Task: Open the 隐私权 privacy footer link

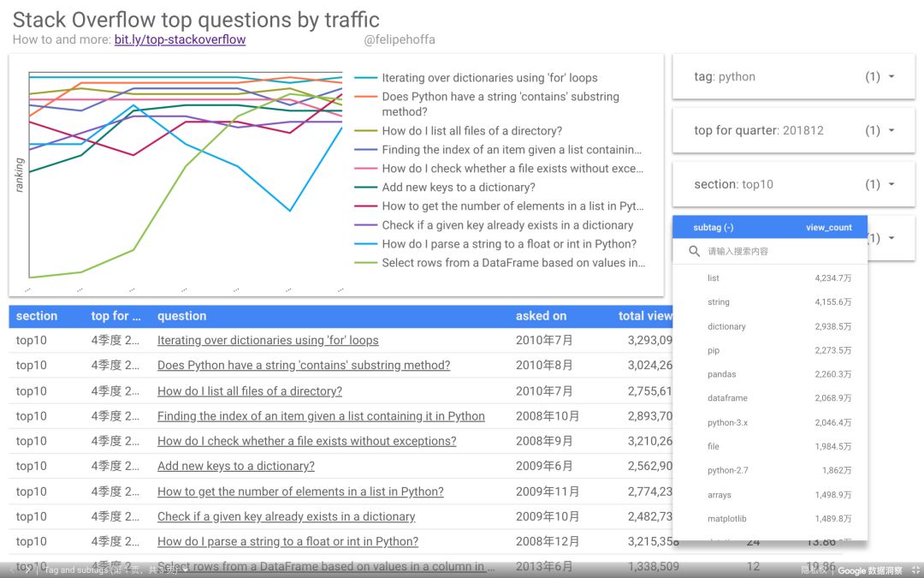Action: (814, 570)
